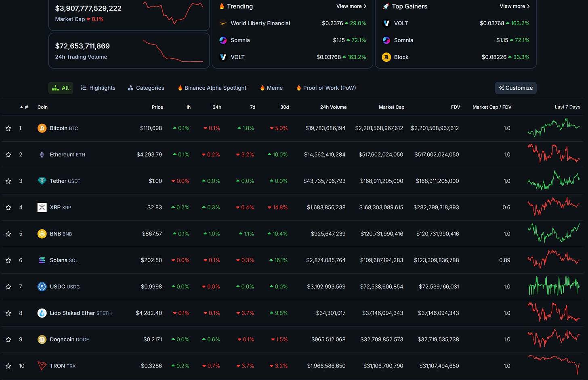Favorite XRP with its star
Screen dimensions: 588x380
click(x=8, y=208)
